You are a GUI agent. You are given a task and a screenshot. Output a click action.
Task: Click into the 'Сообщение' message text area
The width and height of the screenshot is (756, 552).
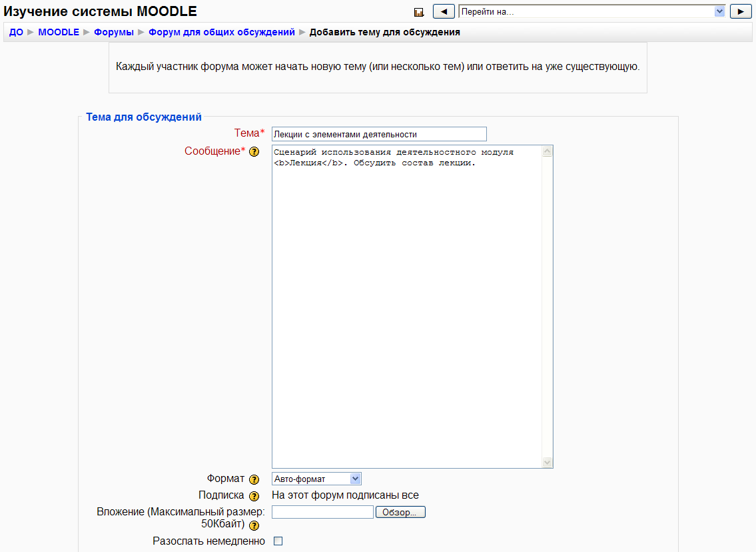coord(406,307)
